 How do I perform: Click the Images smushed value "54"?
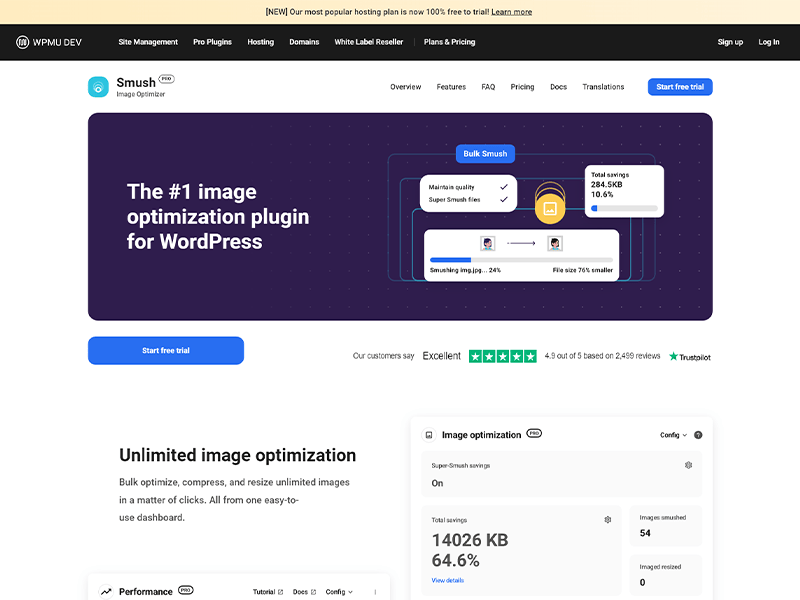click(645, 533)
